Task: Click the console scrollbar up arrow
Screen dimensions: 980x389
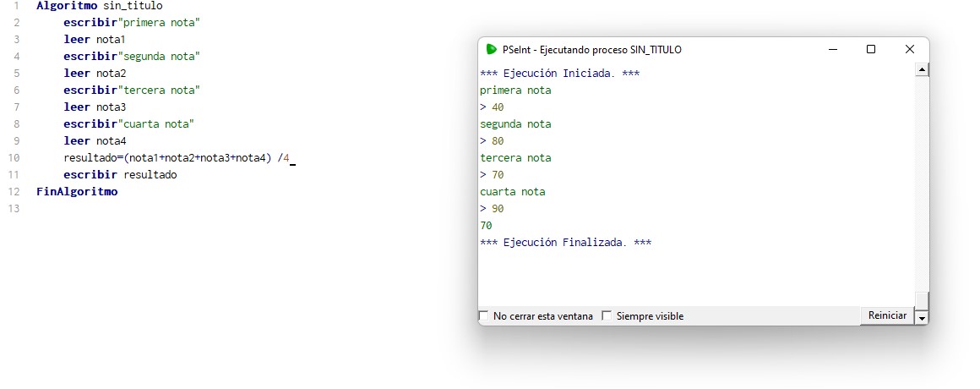Action: [x=922, y=69]
